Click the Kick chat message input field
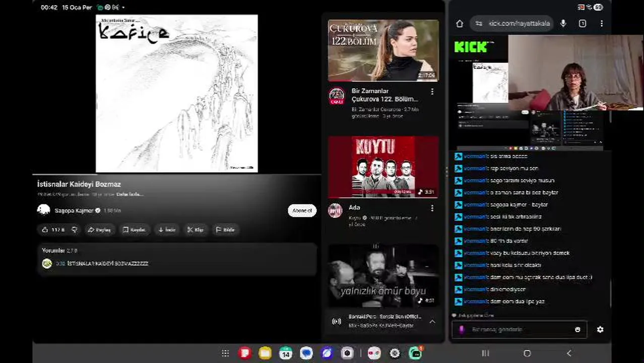The width and height of the screenshot is (644, 363). point(519,329)
